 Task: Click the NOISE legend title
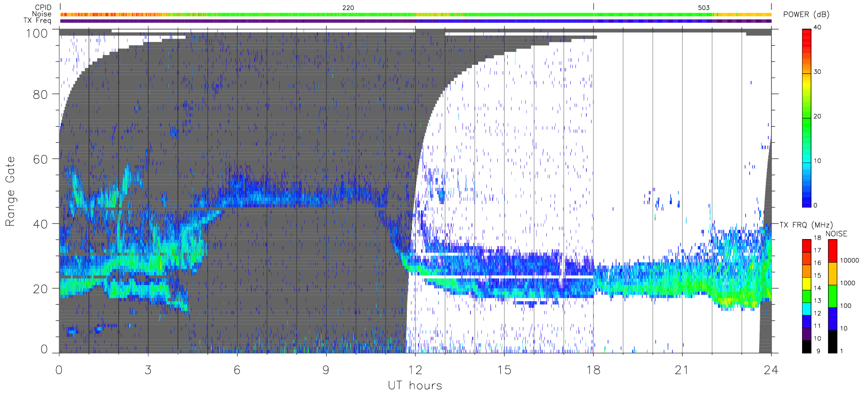click(836, 234)
